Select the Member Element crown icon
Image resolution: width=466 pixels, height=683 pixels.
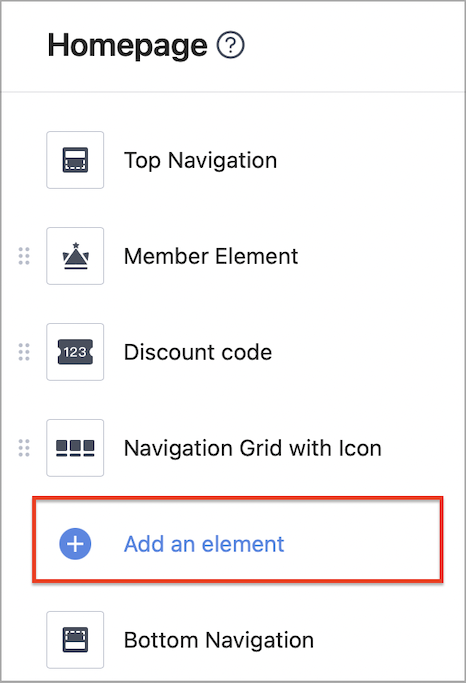tap(75, 256)
